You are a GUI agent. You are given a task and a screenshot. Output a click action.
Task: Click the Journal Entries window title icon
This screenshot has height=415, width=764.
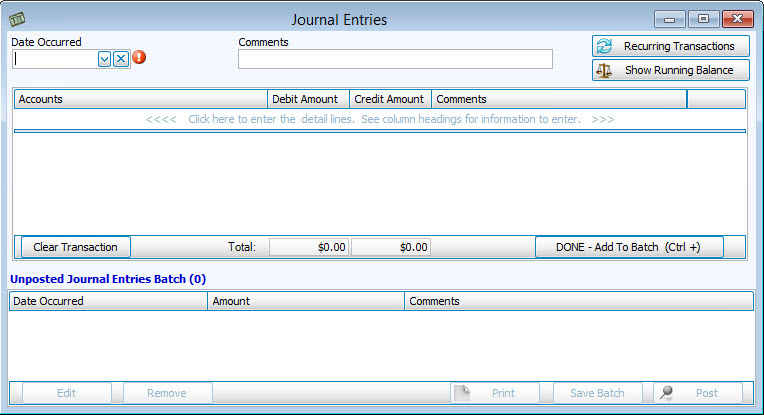click(x=18, y=19)
